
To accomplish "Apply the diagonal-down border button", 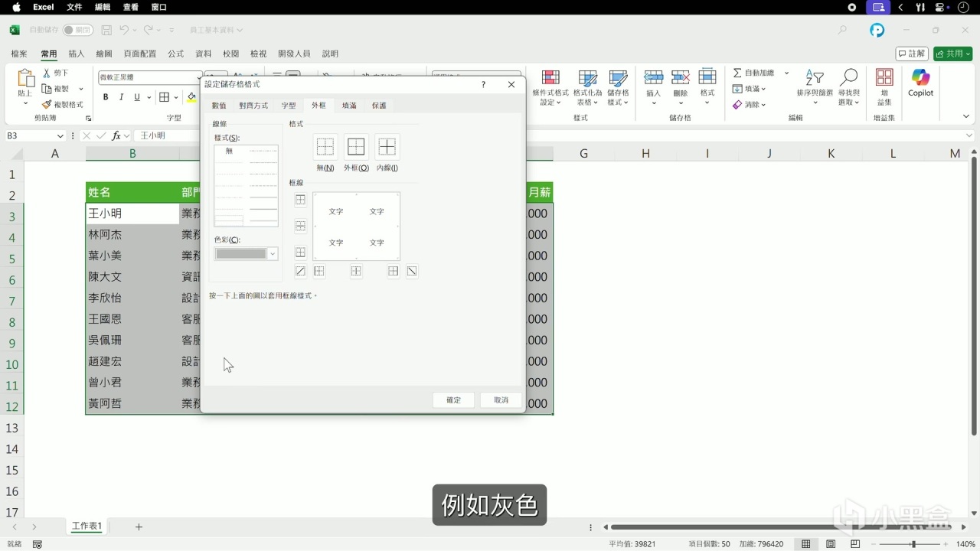I will click(412, 271).
